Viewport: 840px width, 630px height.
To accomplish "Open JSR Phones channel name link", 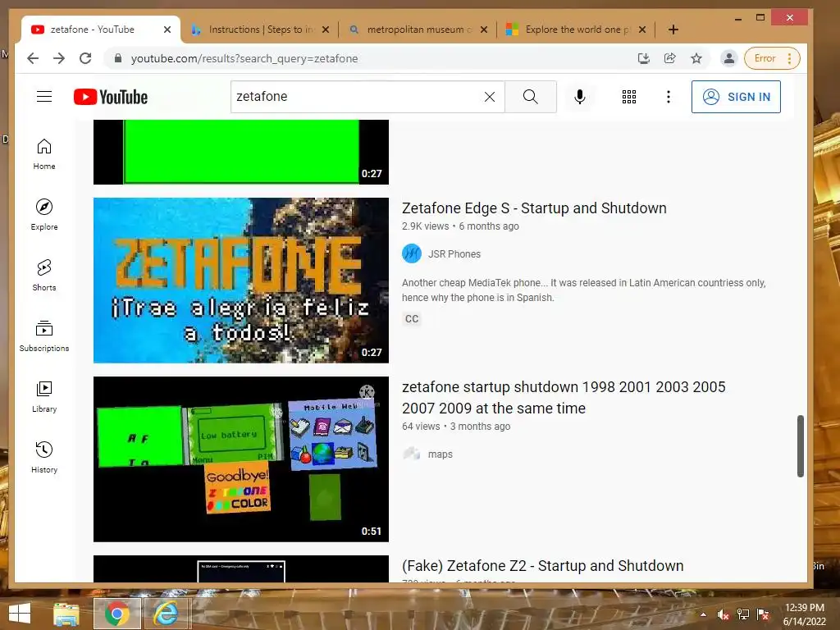I will [x=454, y=254].
